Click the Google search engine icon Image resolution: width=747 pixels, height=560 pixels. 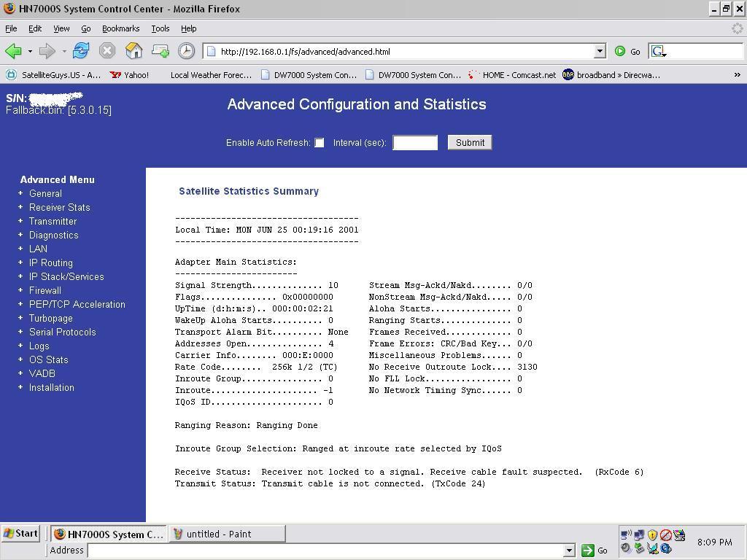pyautogui.click(x=659, y=52)
